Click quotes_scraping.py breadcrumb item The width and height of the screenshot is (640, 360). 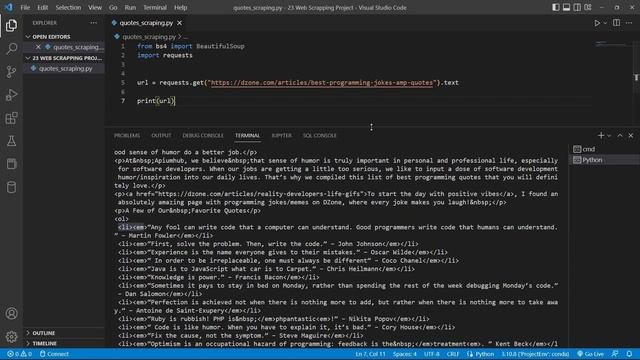click(x=149, y=37)
